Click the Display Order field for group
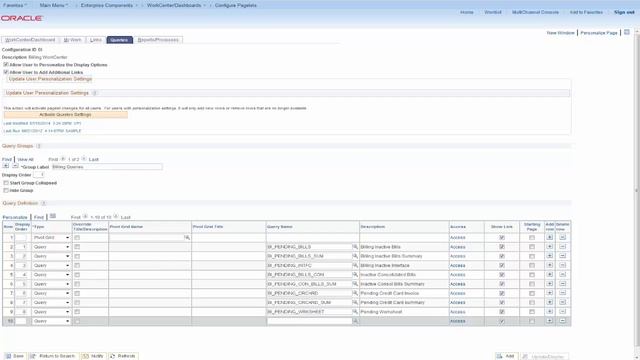Image resolution: width=640 pixels, height=360 pixels. pos(39,175)
